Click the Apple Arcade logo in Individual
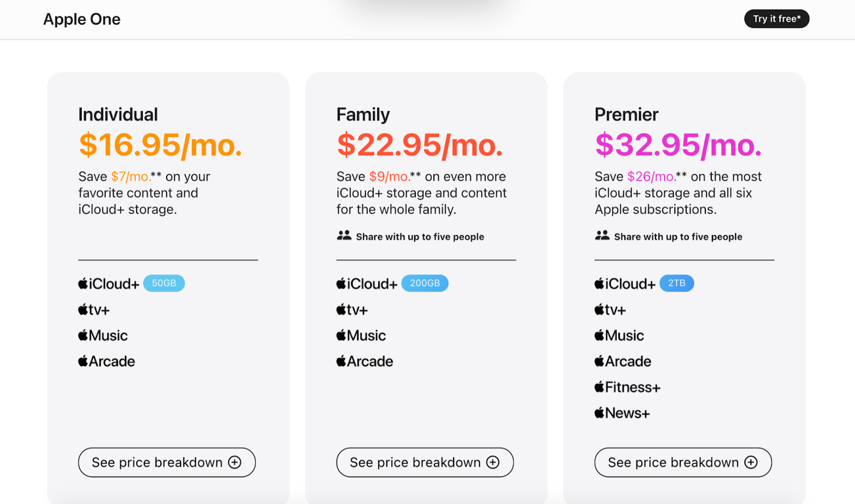The image size is (855, 504). pos(106,361)
